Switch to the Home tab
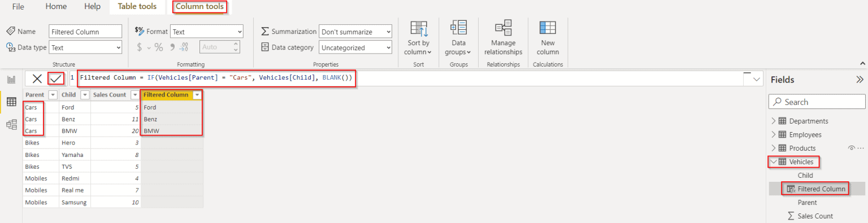868x223 pixels. 56,7
